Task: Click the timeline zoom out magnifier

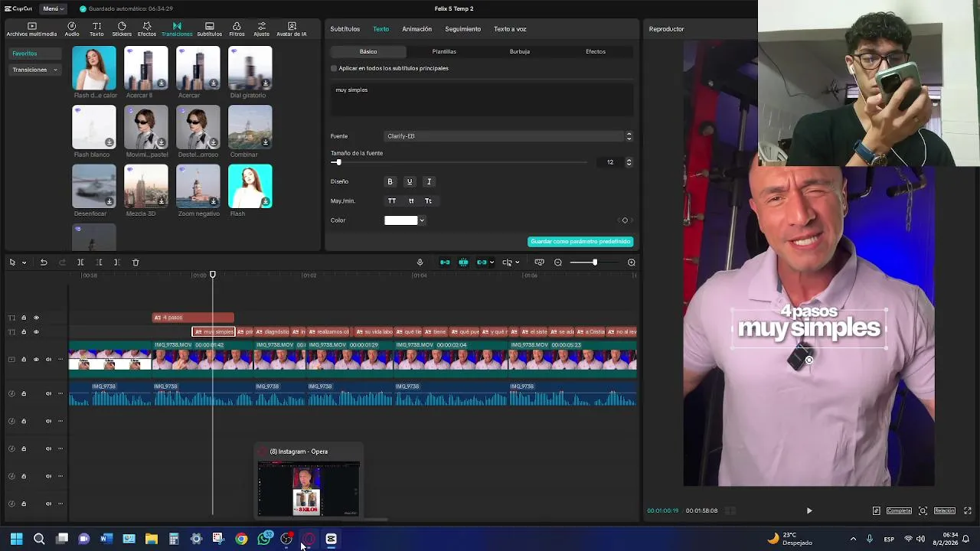Action: (x=558, y=262)
